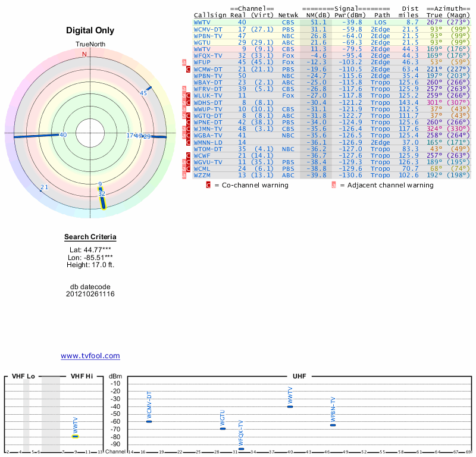Click the red C icon in the legend

click(208, 185)
